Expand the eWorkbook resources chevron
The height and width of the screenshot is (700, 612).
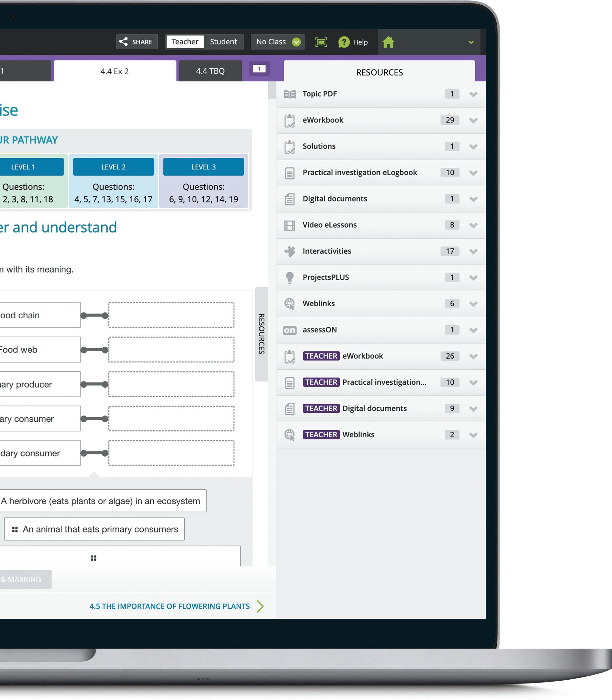(473, 120)
